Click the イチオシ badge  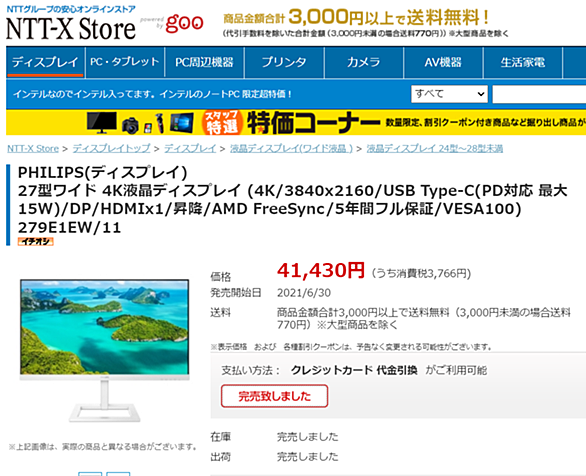coord(36,242)
